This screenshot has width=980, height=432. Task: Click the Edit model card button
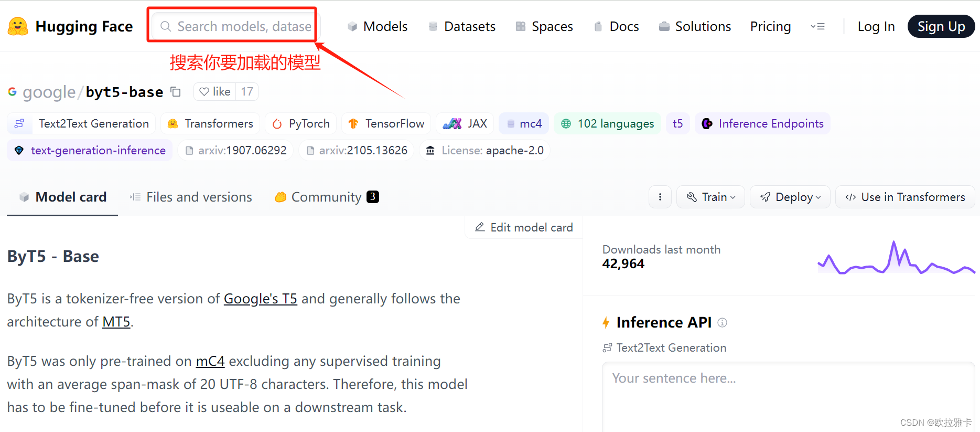pyautogui.click(x=524, y=227)
